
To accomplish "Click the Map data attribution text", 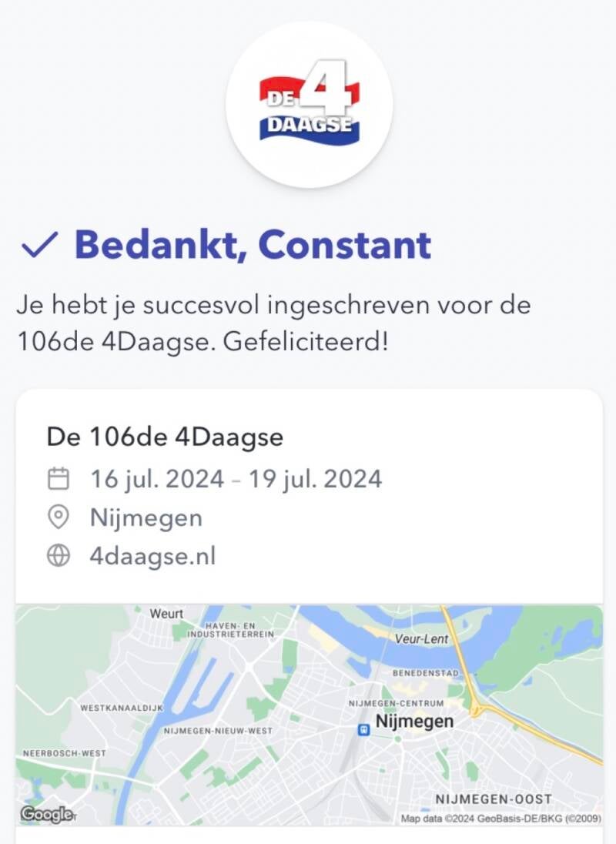I will (x=500, y=819).
